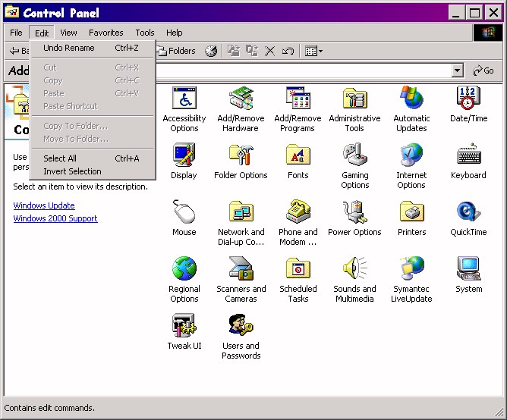Screen dimensions: 507x420
Task: Open Symantec LiveUpdate
Action: [x=411, y=280]
